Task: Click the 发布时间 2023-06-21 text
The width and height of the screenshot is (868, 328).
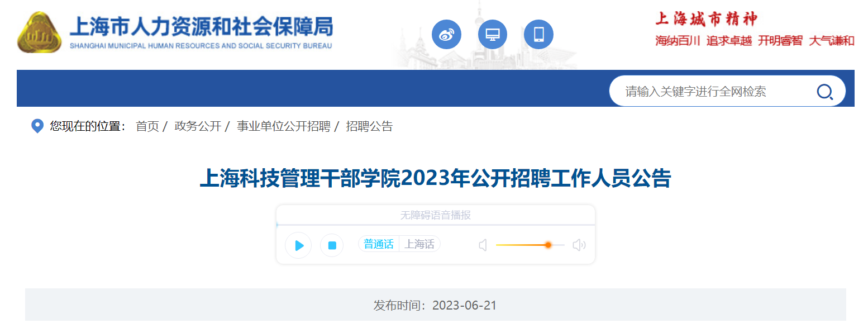Action: [435, 306]
